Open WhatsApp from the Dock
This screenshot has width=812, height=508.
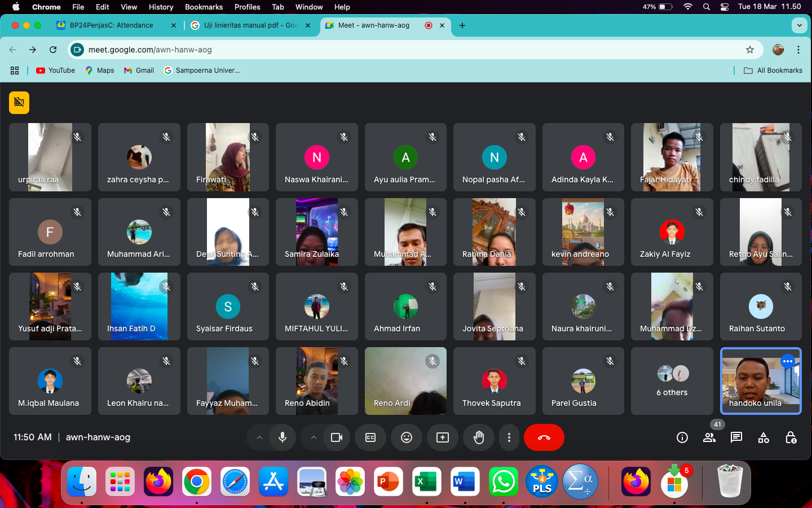coord(503,483)
